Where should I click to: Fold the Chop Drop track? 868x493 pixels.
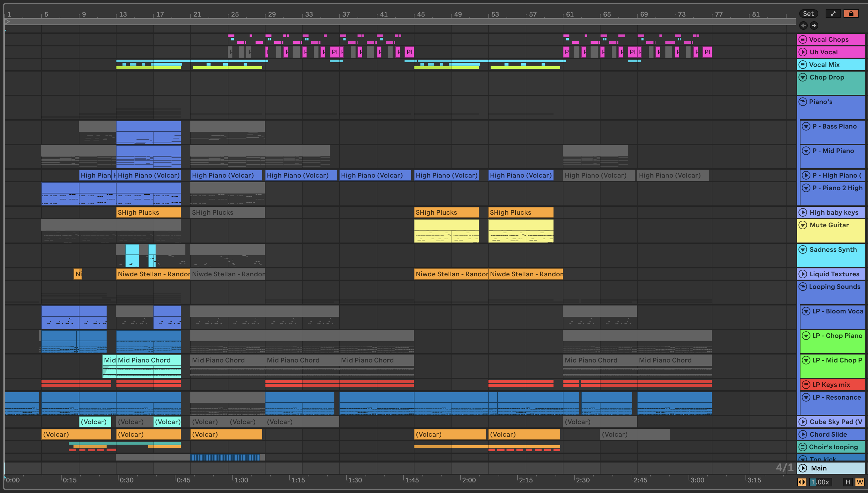pyautogui.click(x=802, y=77)
